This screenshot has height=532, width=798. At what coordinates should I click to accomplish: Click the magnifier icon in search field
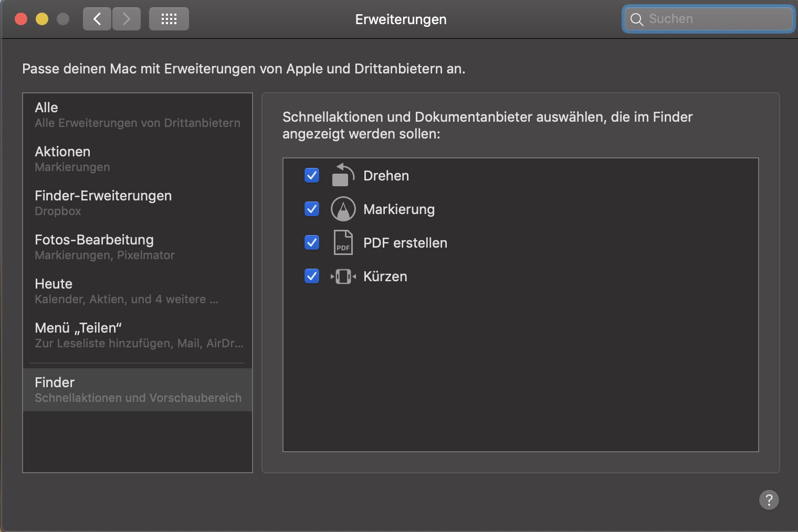(x=637, y=19)
